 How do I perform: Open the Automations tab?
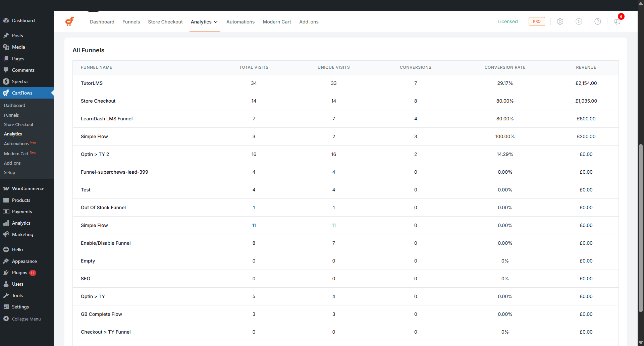point(240,21)
